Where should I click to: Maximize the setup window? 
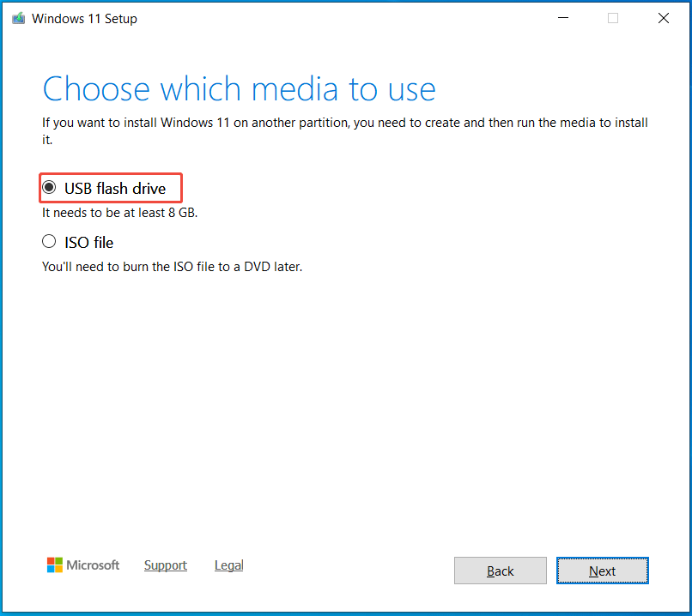[612, 17]
